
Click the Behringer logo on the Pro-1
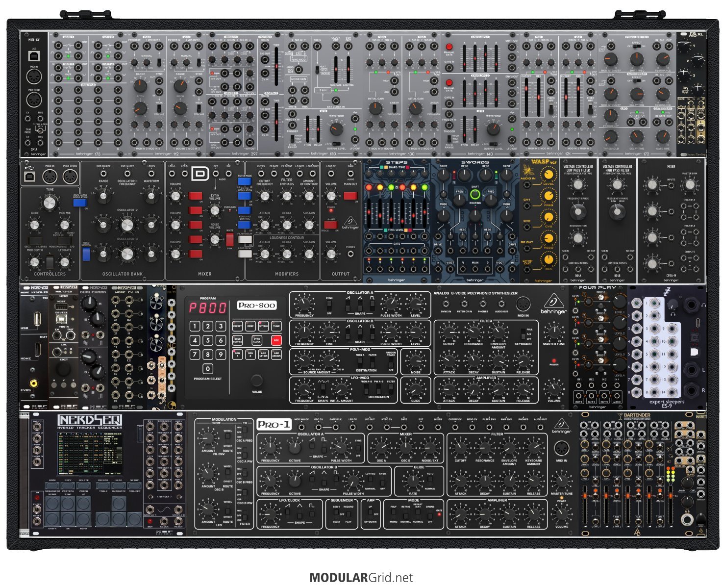561,425
